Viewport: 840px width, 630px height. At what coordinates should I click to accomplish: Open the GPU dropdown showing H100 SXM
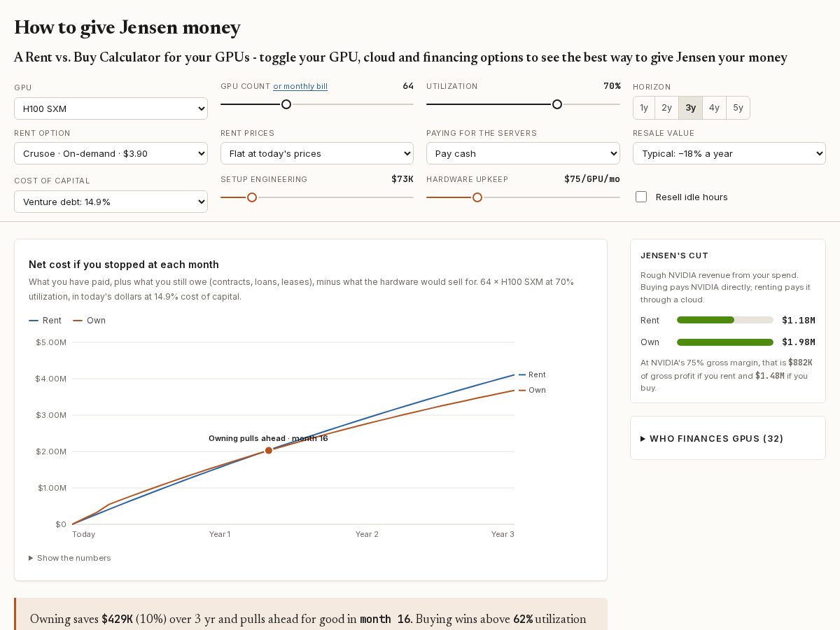(x=111, y=108)
